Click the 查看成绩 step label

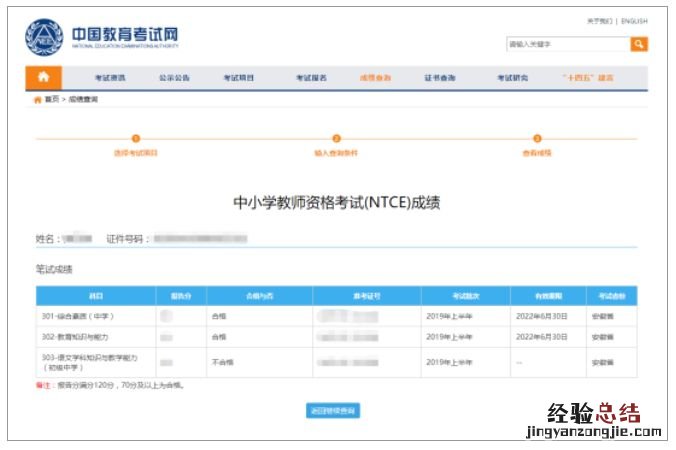pos(537,153)
